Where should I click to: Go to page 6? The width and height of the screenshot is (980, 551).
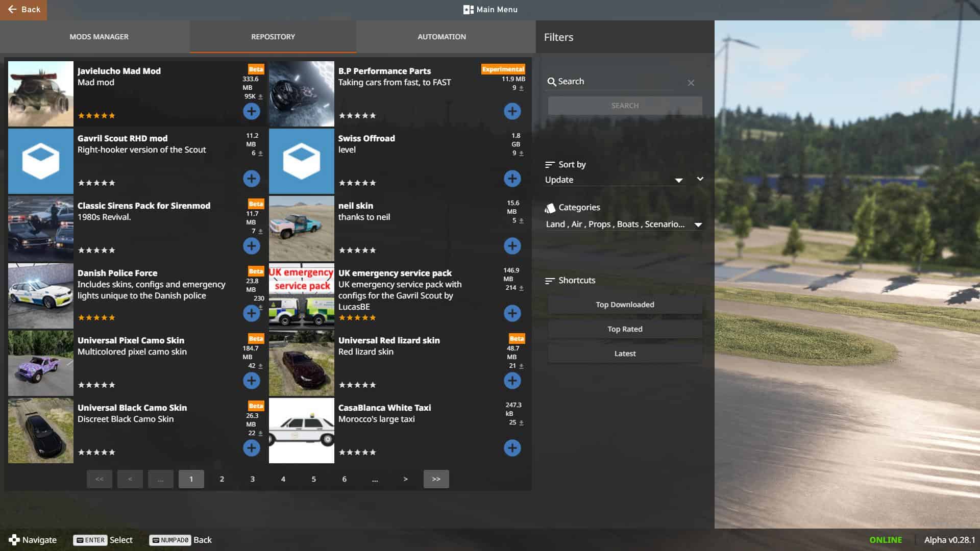pyautogui.click(x=345, y=479)
